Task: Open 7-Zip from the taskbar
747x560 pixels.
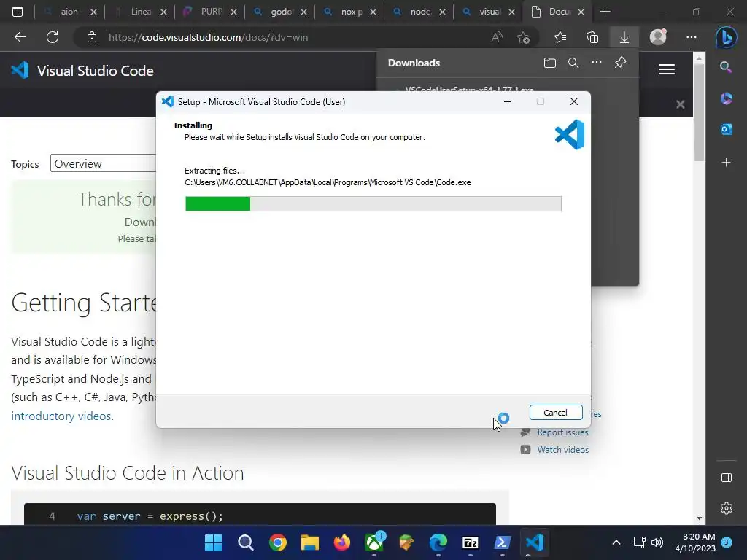Action: (471, 542)
